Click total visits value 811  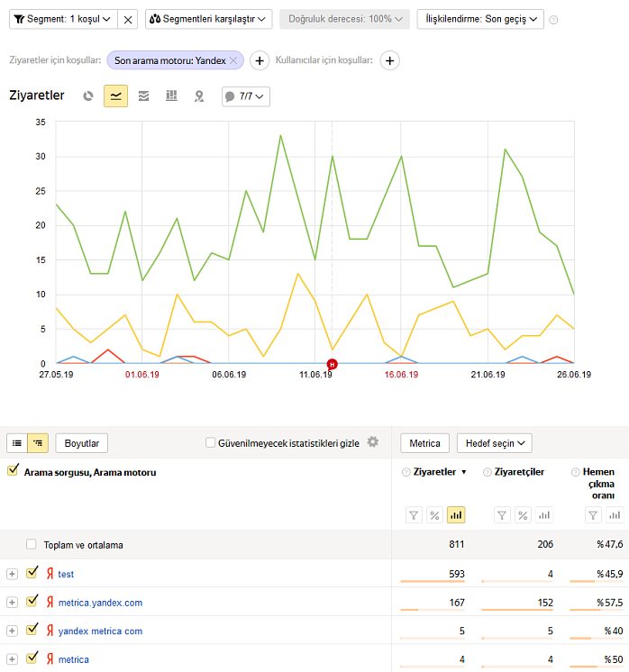457,544
